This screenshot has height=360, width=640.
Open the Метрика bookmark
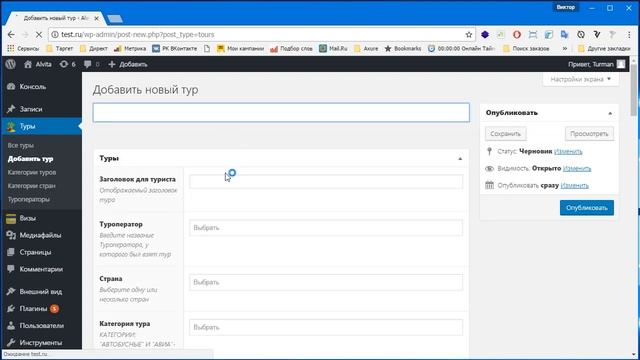coord(130,49)
